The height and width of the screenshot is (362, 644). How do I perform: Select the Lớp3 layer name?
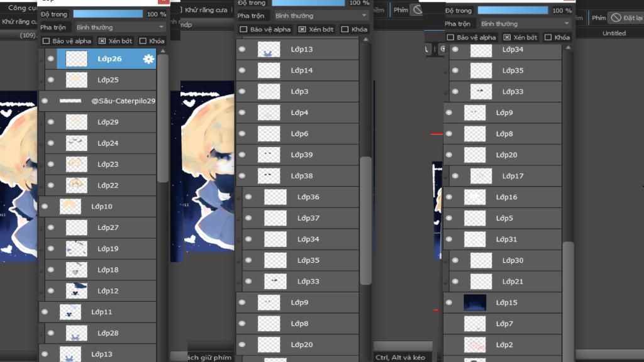coord(299,92)
